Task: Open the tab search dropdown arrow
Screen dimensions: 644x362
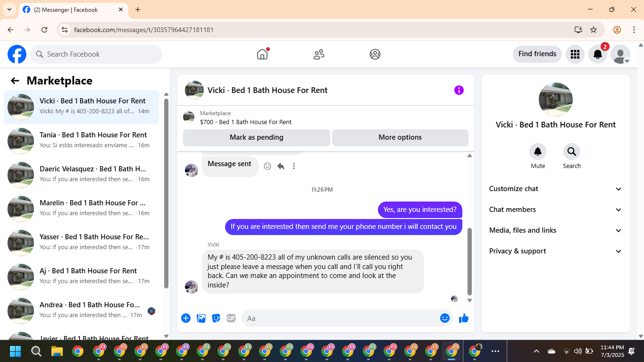Action: (9, 9)
